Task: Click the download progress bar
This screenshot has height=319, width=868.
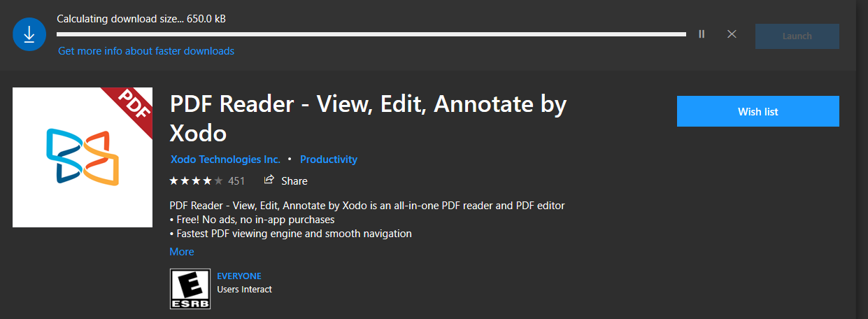Action: (x=371, y=34)
